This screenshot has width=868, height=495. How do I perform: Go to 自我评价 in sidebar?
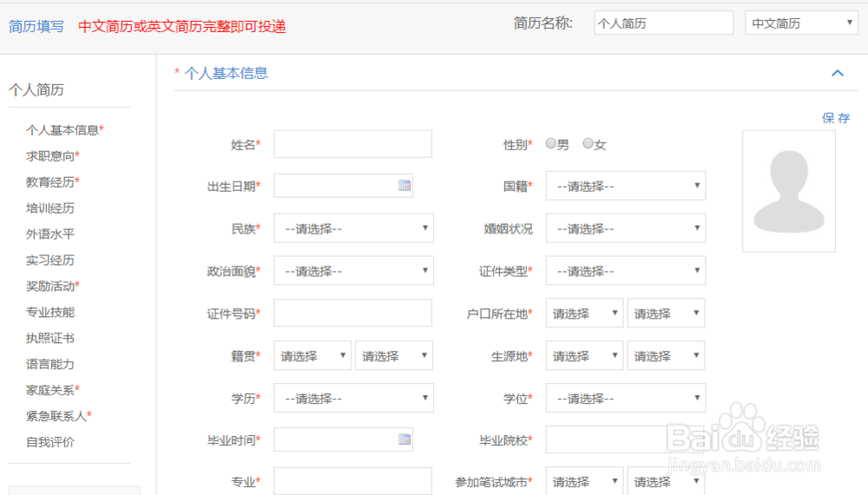point(49,442)
